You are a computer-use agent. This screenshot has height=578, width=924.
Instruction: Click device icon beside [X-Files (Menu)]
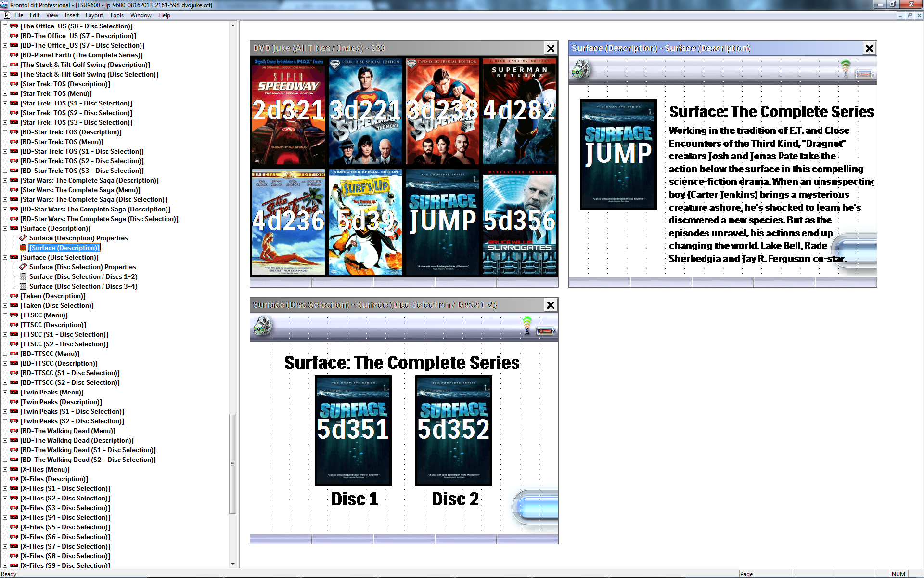(x=14, y=469)
